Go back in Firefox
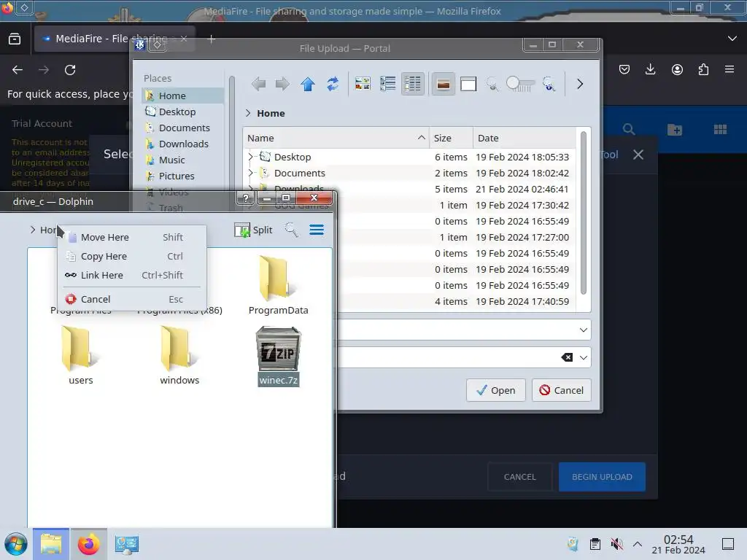Screen dimensions: 747x560 pos(18,70)
